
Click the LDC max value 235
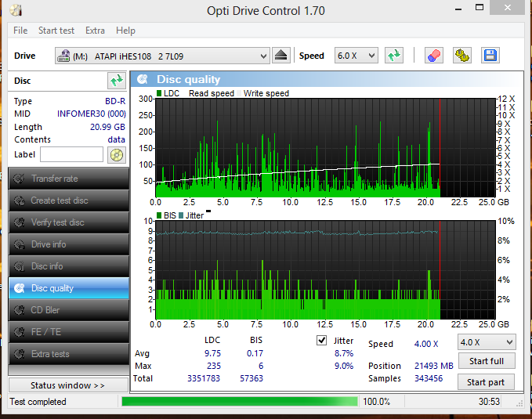[x=214, y=366]
